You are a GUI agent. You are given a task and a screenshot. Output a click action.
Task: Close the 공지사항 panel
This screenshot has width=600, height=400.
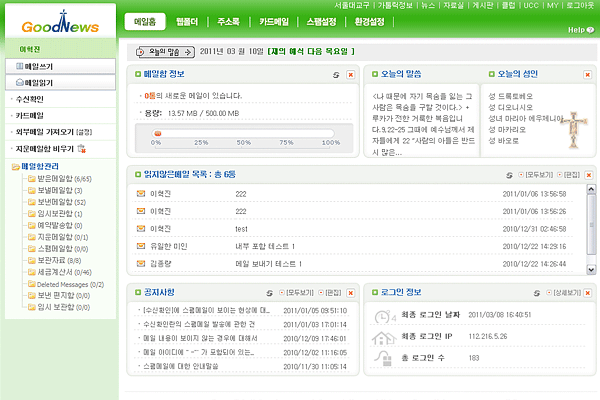coord(350,293)
